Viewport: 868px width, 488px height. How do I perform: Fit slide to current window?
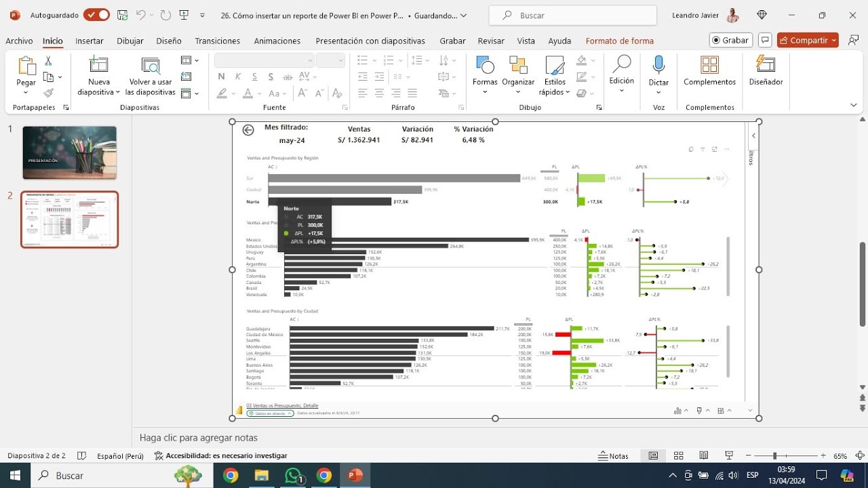click(860, 456)
